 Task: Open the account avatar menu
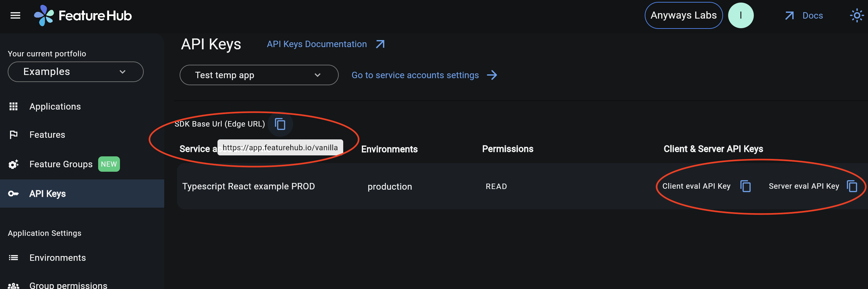(741, 15)
